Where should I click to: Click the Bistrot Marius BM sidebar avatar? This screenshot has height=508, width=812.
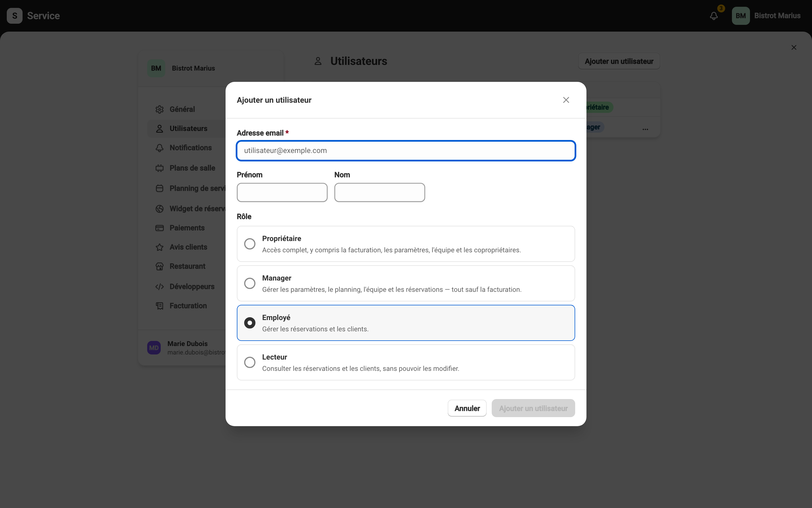156,68
